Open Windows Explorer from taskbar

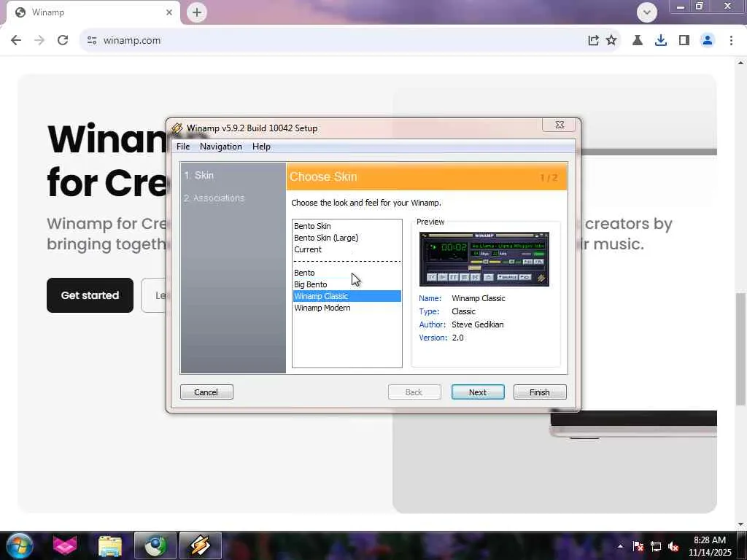[x=110, y=545]
